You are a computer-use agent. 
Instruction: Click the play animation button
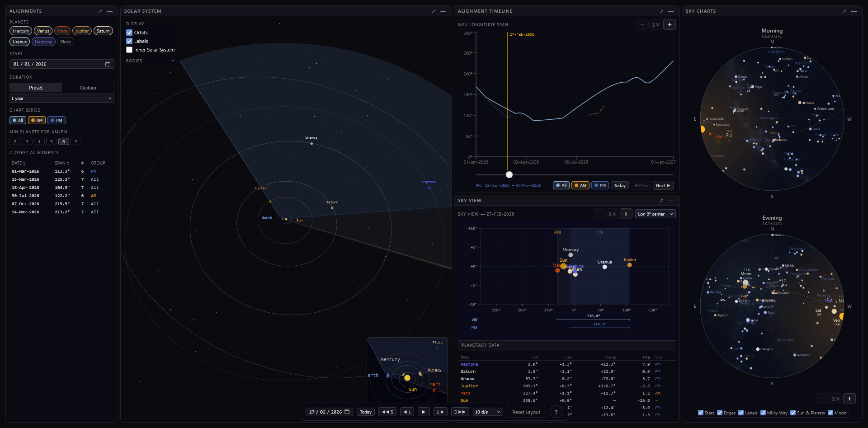pos(423,412)
